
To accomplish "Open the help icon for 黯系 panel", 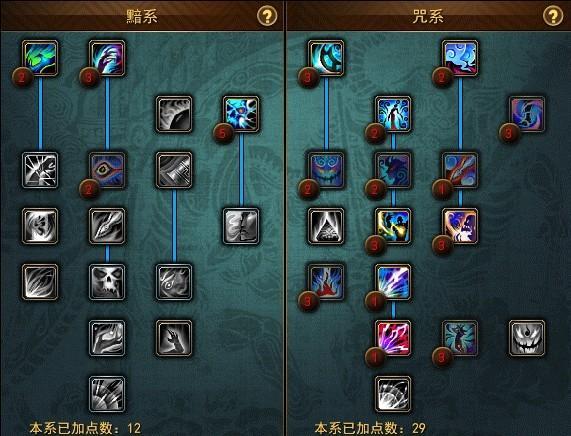I will point(267,16).
